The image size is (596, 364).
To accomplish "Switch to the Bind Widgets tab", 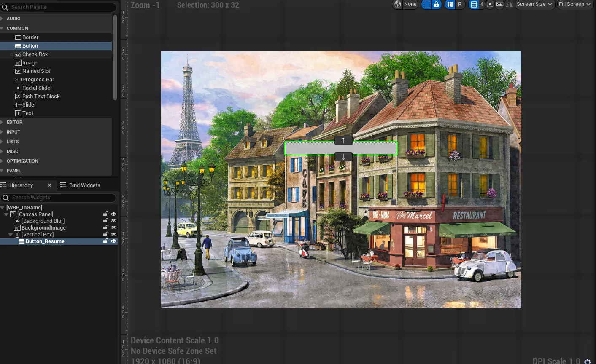I will tap(80, 185).
